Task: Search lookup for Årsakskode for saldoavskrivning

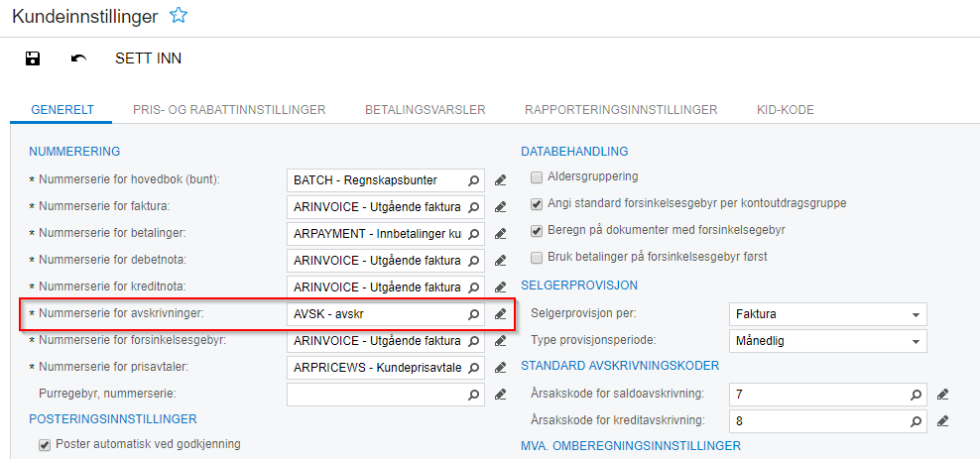Action: point(916,395)
